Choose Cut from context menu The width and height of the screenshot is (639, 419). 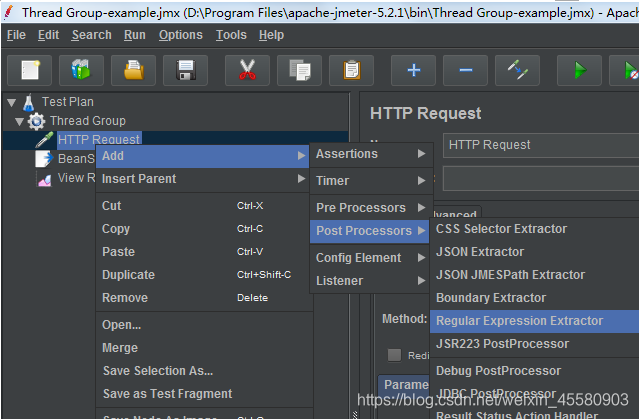203,206
